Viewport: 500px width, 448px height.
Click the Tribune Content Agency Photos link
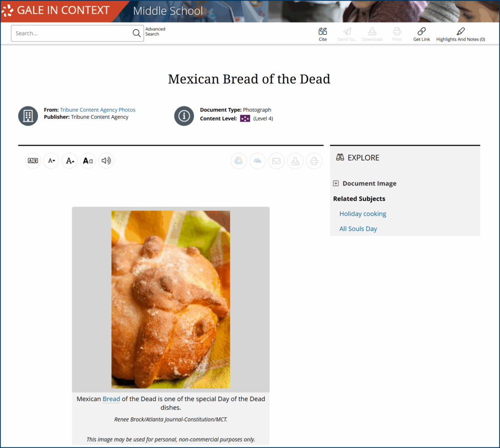click(x=98, y=110)
